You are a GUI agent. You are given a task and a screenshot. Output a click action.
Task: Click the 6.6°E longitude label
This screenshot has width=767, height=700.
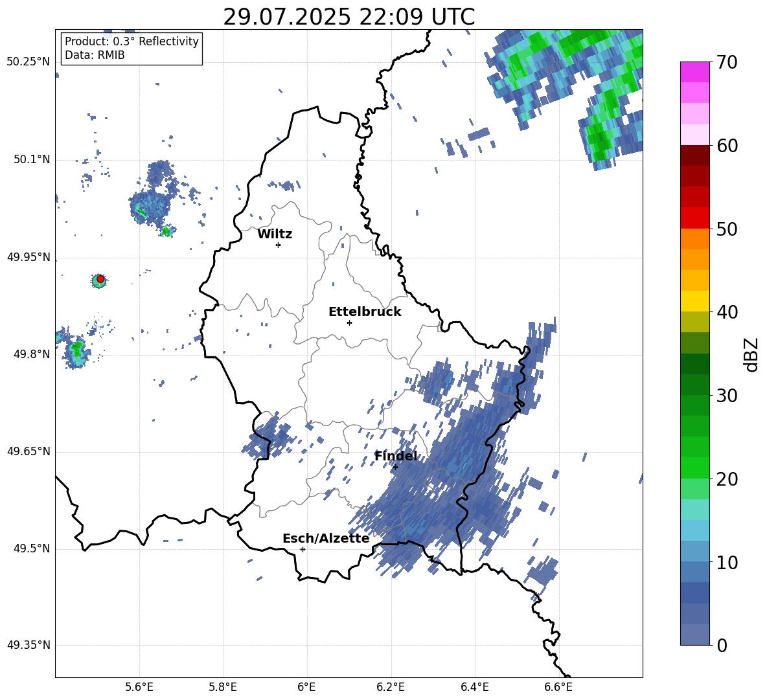(x=558, y=687)
